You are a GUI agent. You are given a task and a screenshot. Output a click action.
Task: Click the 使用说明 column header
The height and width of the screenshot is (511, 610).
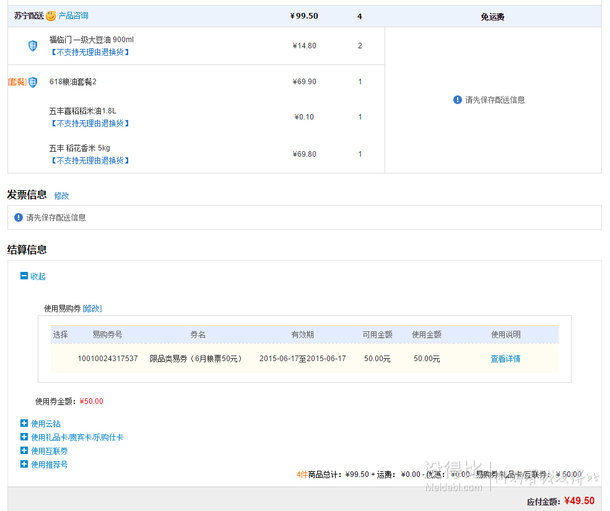tap(506, 334)
